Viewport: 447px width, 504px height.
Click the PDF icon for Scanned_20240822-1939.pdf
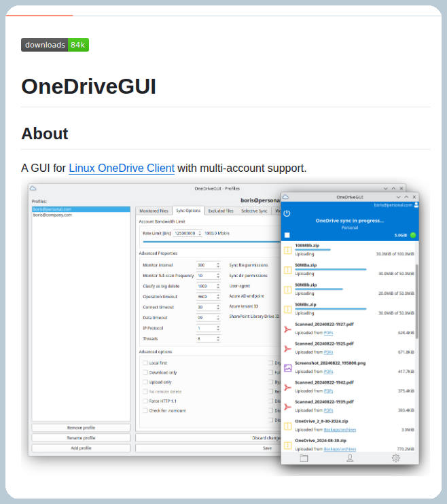tap(288, 407)
